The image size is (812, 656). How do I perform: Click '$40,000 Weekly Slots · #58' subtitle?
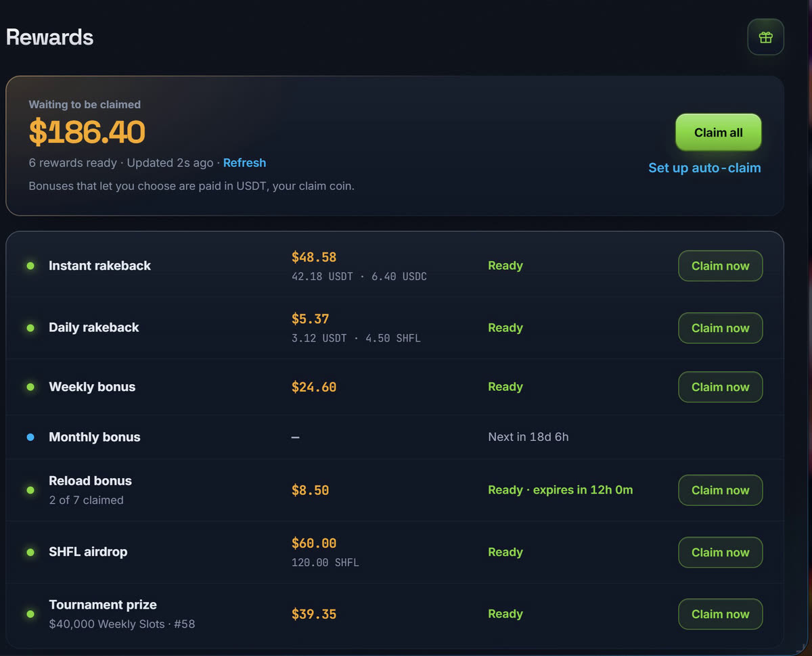[122, 624]
